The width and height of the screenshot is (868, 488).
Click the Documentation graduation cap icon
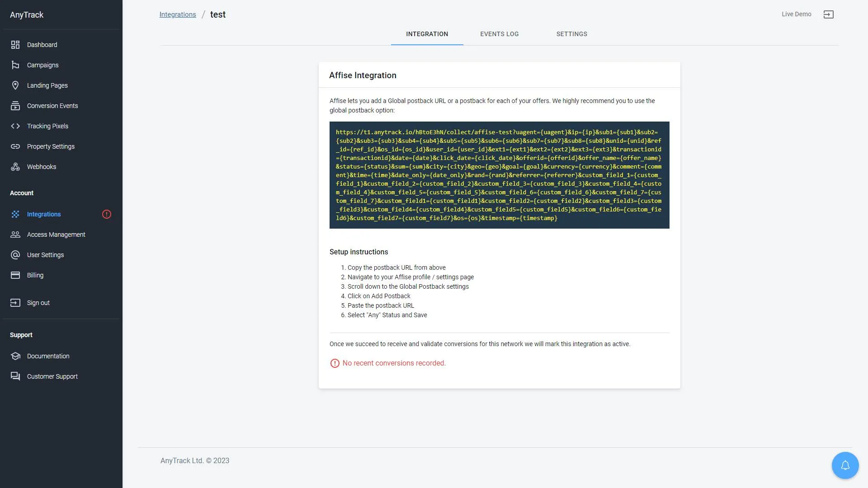(15, 356)
